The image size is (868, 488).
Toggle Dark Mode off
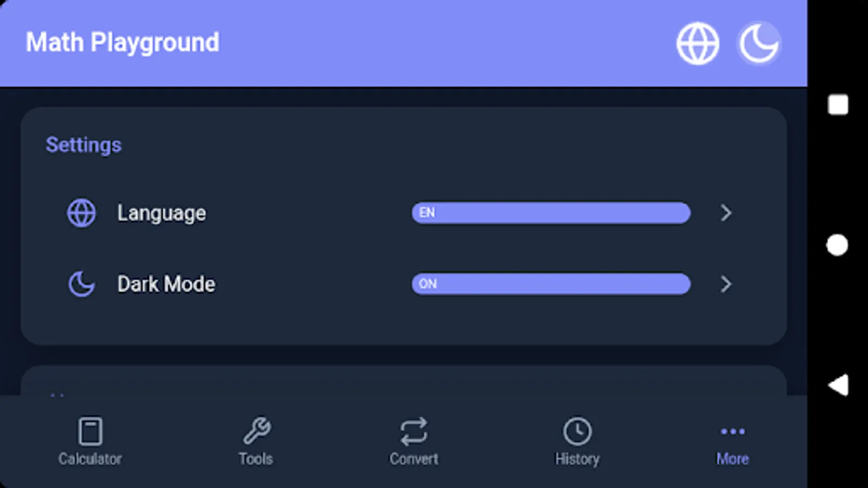pos(551,284)
